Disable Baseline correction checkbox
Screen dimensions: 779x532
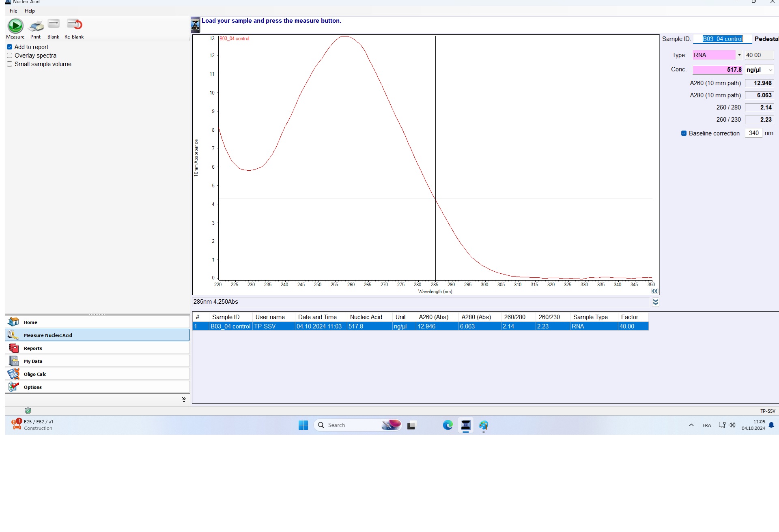(x=684, y=133)
